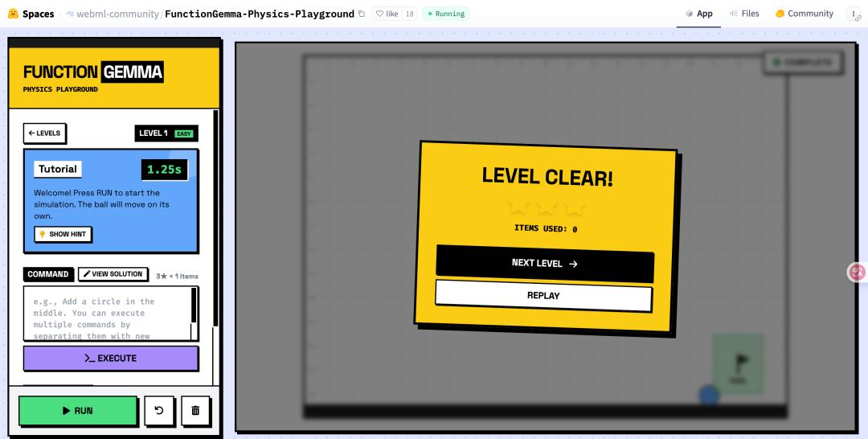Go back to LEVELS list

click(x=45, y=133)
